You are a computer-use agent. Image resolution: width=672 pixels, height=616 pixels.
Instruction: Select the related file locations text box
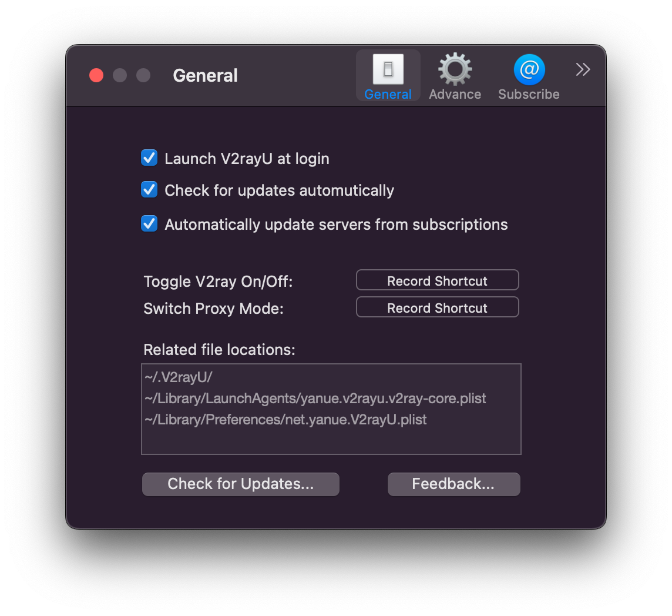click(331, 409)
